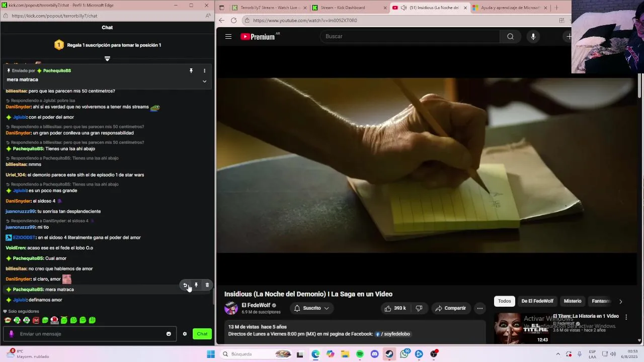Show hidden system tray icons
Screen dimensions: 644x362
click(x=557, y=354)
